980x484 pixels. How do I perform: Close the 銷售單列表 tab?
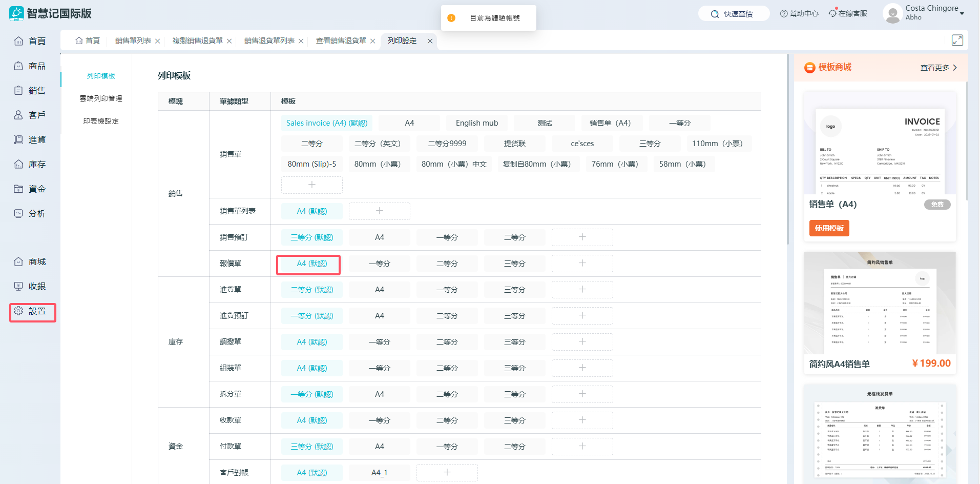(x=157, y=41)
